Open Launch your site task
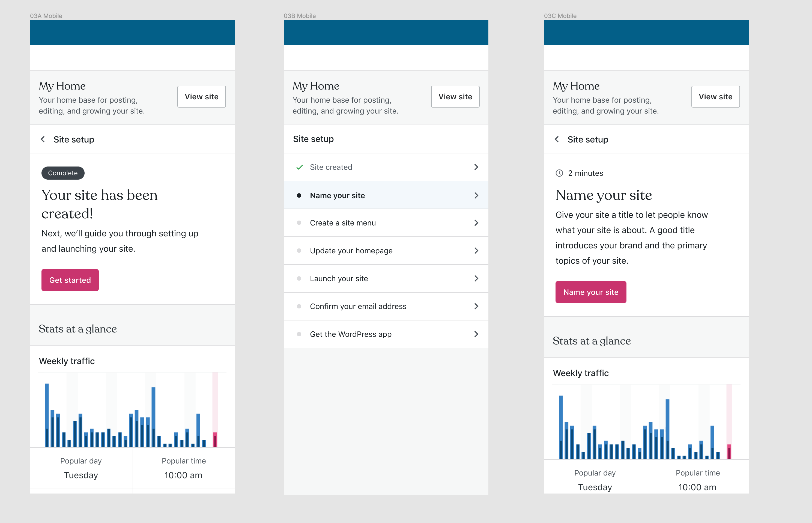812x523 pixels. click(x=339, y=278)
